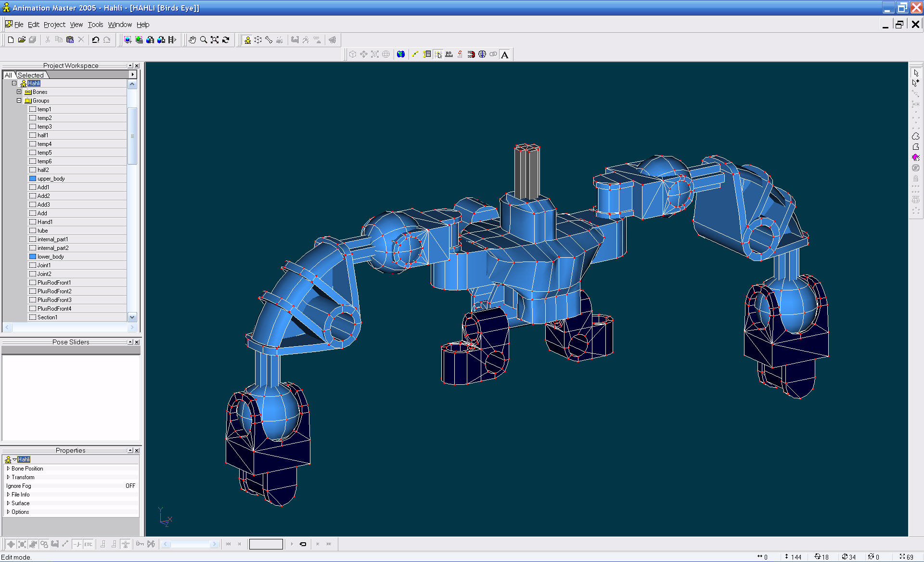The image size is (924, 562).
Task: Select the Move (hand) tool in toolbar
Action: point(192,40)
